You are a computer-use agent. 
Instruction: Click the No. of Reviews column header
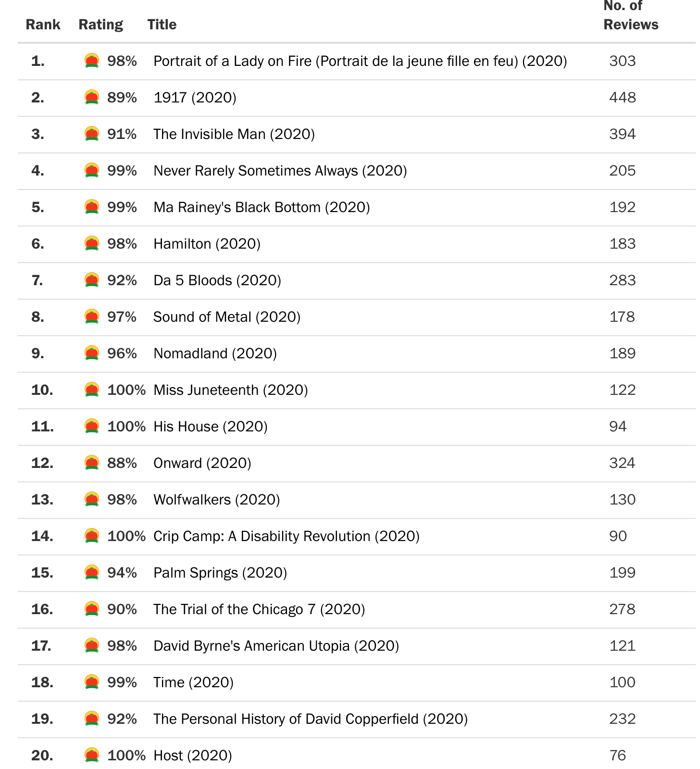point(630,15)
